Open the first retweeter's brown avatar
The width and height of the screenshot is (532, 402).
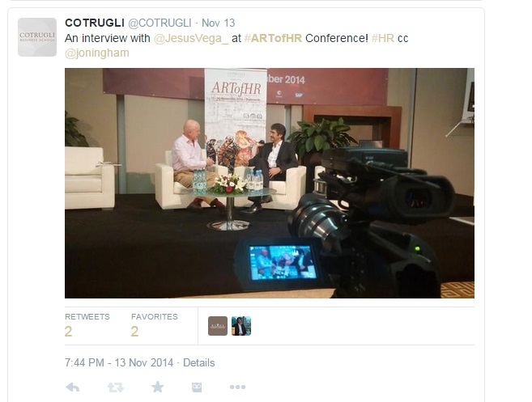(x=218, y=326)
